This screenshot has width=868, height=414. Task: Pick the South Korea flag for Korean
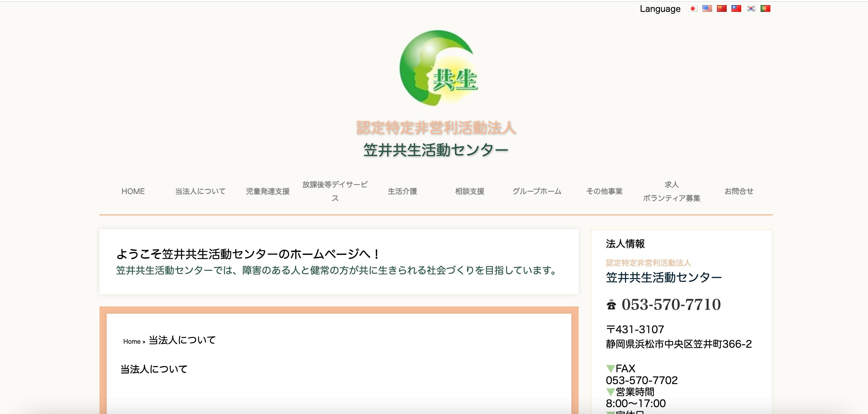[x=751, y=8]
